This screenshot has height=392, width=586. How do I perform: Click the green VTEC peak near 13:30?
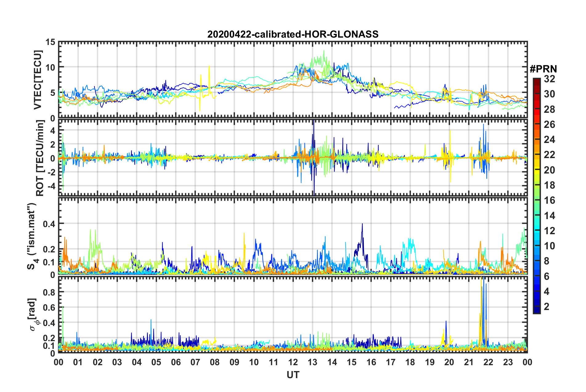coord(324,51)
